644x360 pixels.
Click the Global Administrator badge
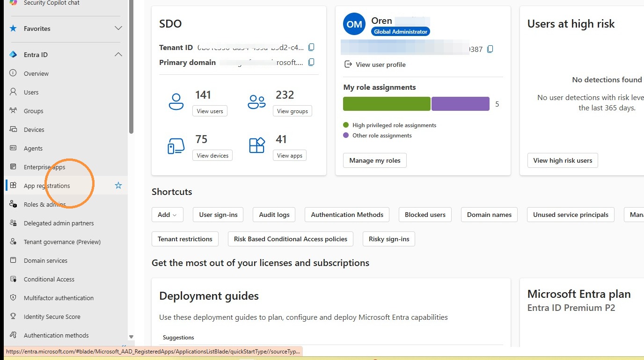(x=401, y=32)
